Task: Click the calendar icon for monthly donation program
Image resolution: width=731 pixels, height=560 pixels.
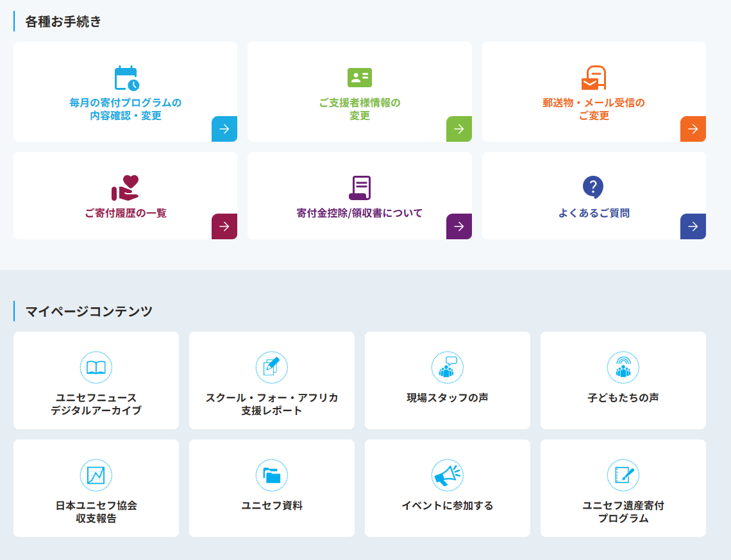Action: pos(126,78)
